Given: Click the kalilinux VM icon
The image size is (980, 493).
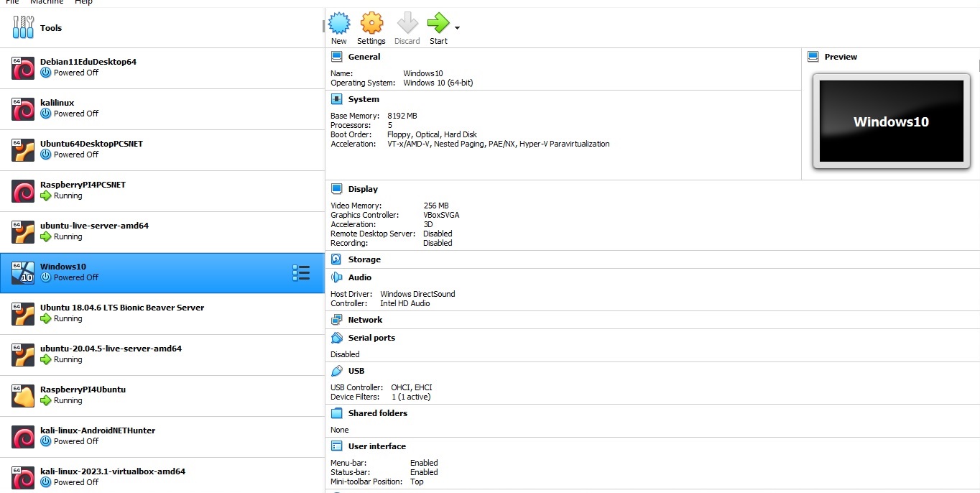Looking at the screenshot, I should pyautogui.click(x=23, y=109).
